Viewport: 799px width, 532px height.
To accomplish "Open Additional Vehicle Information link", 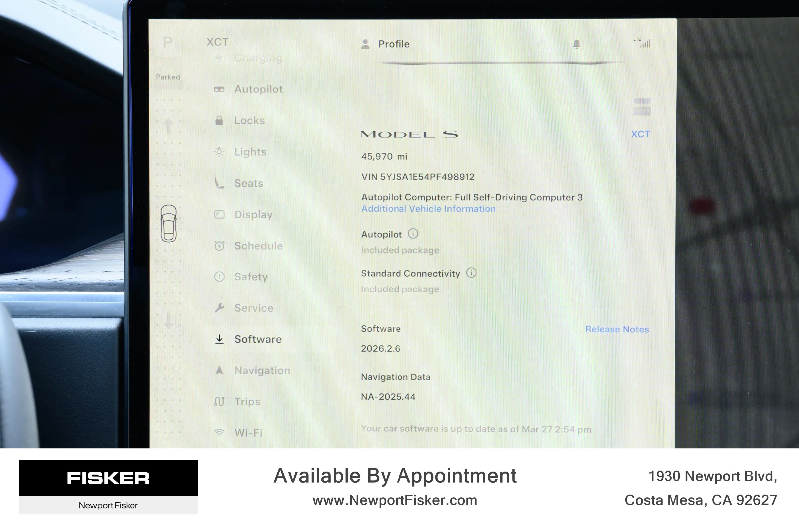I will click(x=428, y=209).
